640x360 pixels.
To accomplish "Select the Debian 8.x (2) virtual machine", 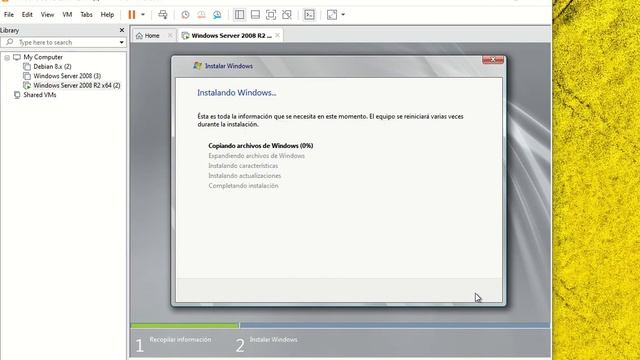I will click(52, 67).
